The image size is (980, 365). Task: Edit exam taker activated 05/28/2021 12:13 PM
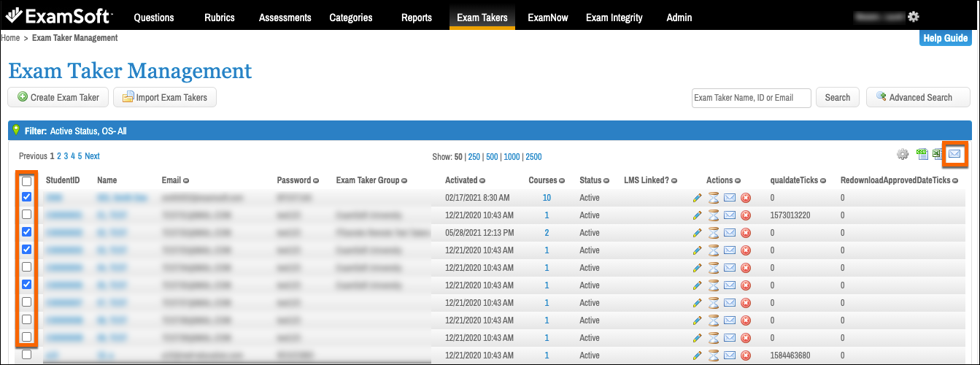(x=698, y=233)
